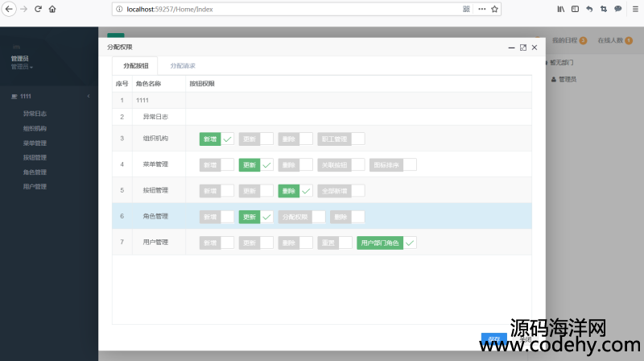Open the Firefox hamburger menu
The height and width of the screenshot is (361, 644).
point(633,9)
